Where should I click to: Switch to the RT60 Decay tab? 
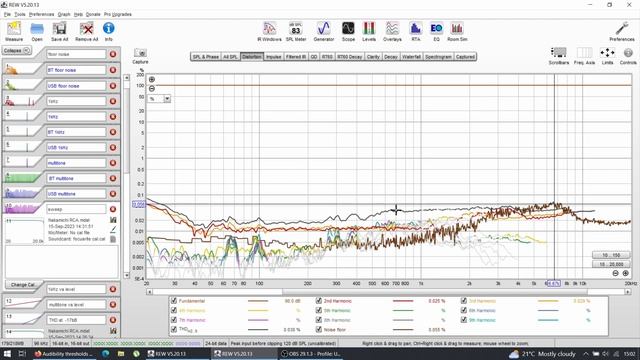point(350,57)
